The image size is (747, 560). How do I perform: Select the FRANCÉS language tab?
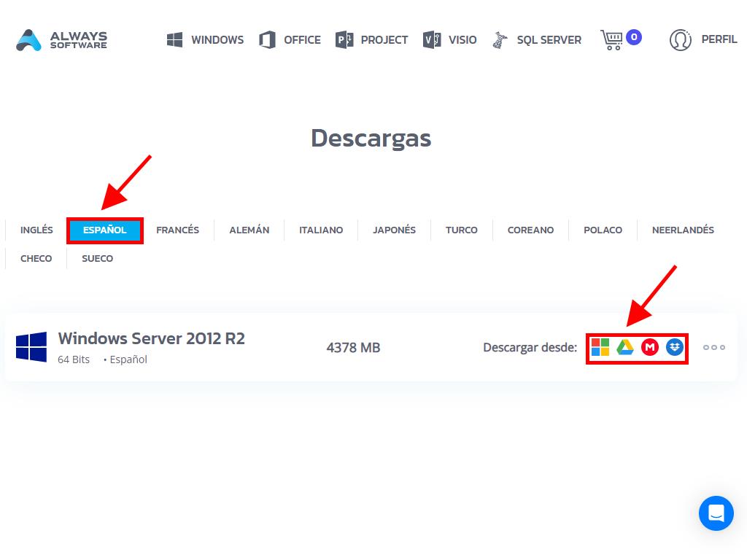178,230
